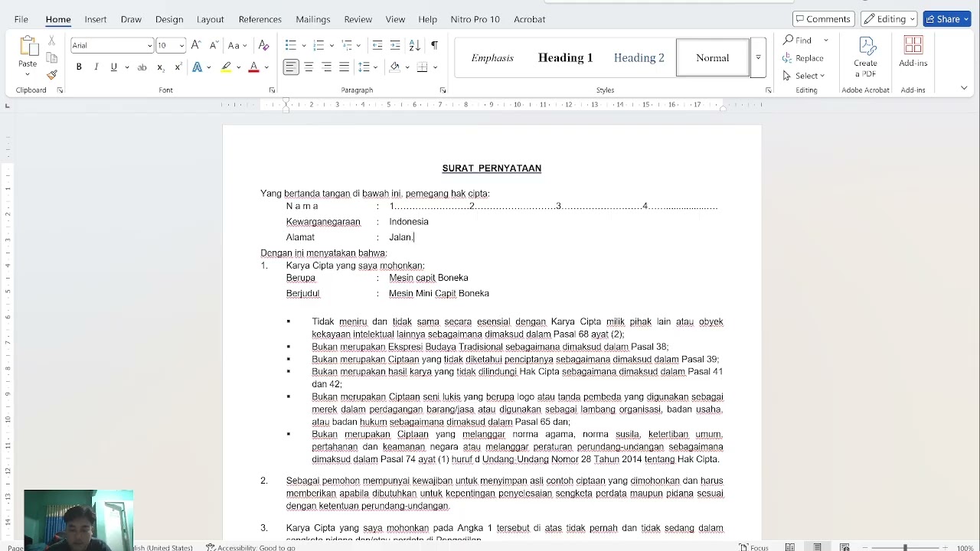Set Align Right paragraph alignment

tap(327, 67)
